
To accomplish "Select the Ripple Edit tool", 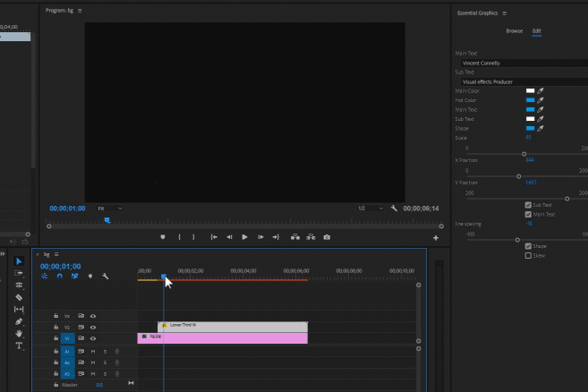I will (19, 285).
